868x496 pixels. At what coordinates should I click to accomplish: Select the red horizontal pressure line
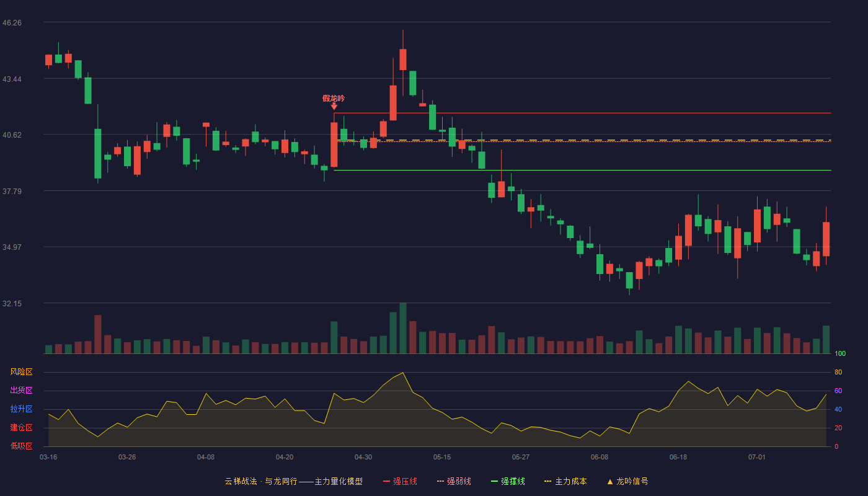point(582,113)
